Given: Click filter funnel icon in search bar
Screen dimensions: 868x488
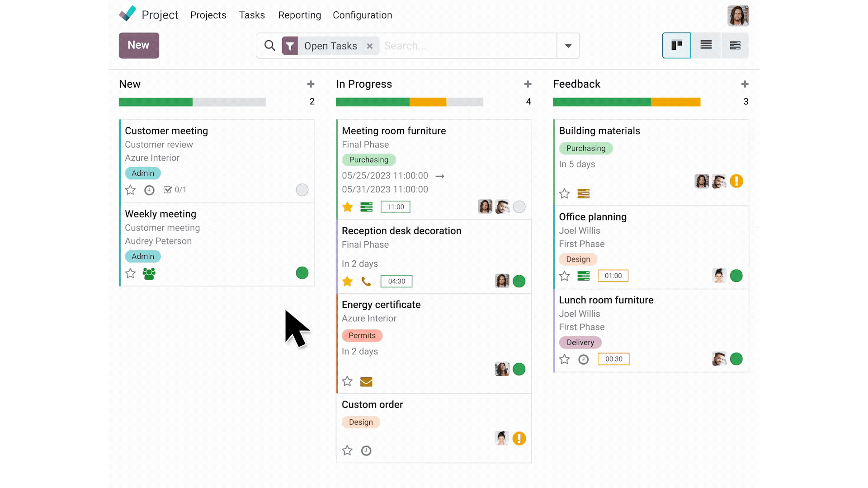Looking at the screenshot, I should tap(290, 46).
